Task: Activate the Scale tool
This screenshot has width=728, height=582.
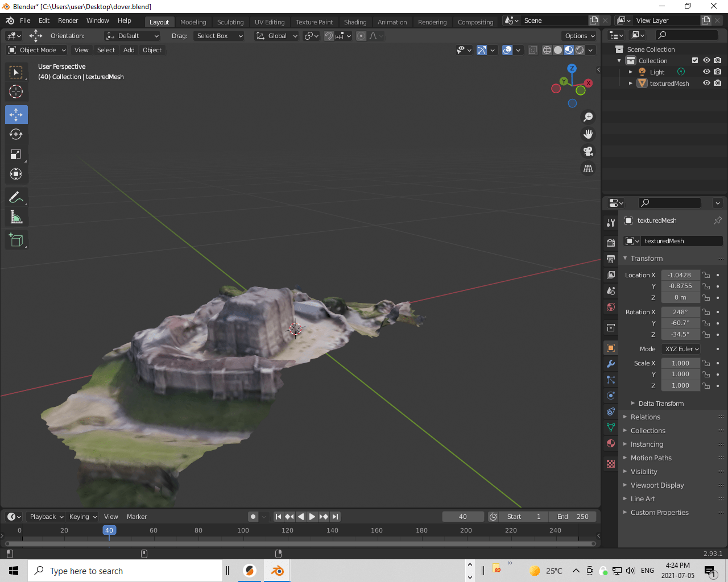Action: (16, 154)
